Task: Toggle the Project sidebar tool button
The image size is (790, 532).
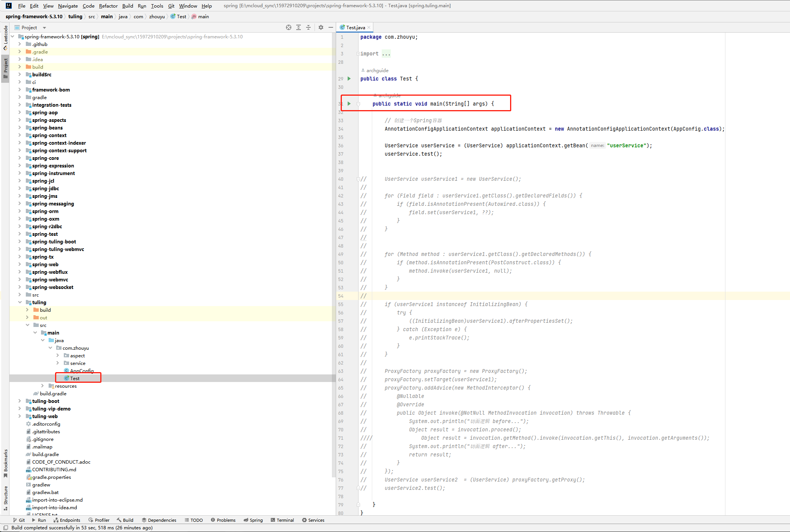Action: pyautogui.click(x=5, y=68)
